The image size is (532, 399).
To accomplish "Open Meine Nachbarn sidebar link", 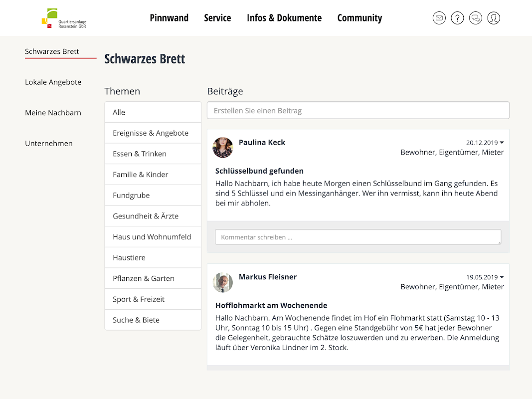I will pyautogui.click(x=53, y=113).
